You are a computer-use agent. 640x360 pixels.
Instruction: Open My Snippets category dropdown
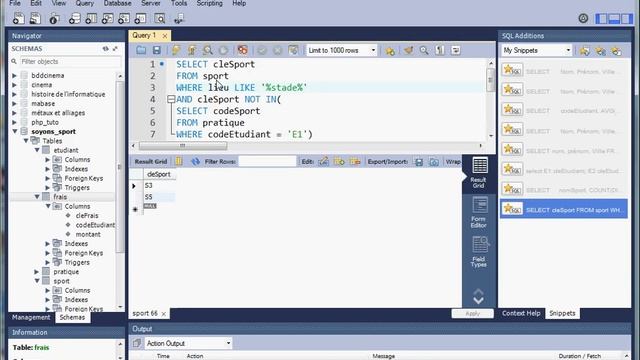pos(536,50)
